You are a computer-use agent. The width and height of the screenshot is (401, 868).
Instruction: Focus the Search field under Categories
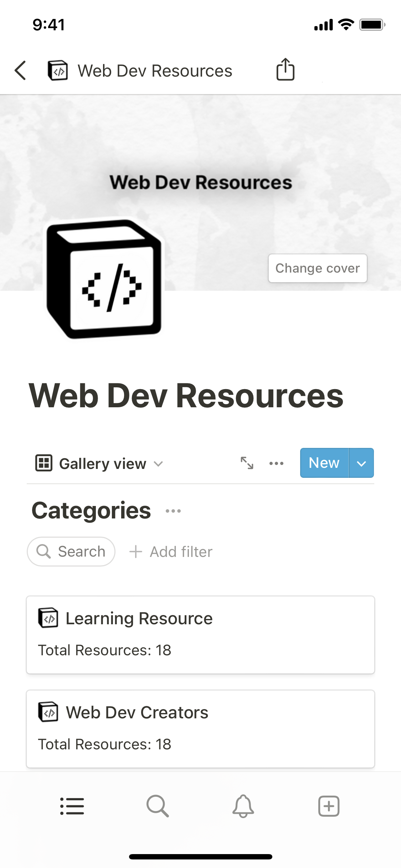click(71, 552)
